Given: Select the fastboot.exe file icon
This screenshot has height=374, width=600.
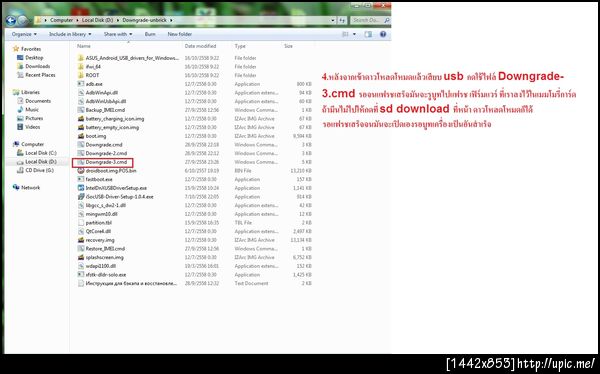Looking at the screenshot, I should [81, 179].
